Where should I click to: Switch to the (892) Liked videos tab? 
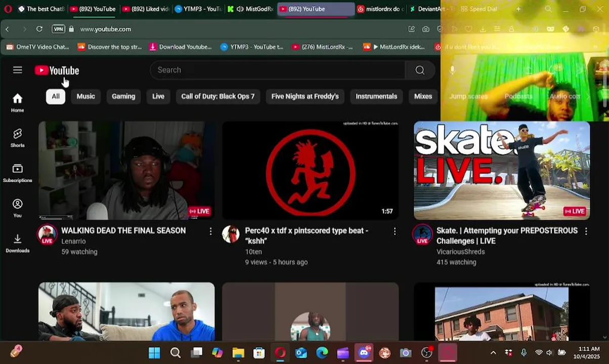[146, 9]
